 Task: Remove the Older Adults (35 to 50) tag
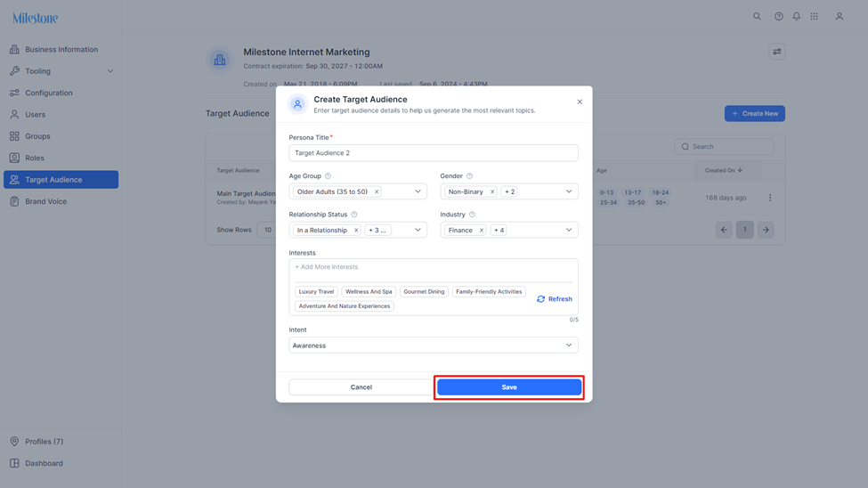pos(377,191)
